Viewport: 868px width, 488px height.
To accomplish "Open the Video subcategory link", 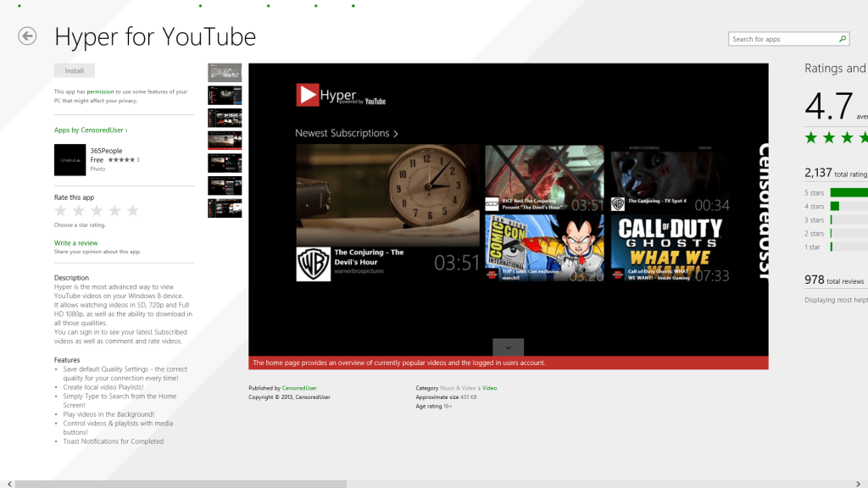I will (489, 388).
